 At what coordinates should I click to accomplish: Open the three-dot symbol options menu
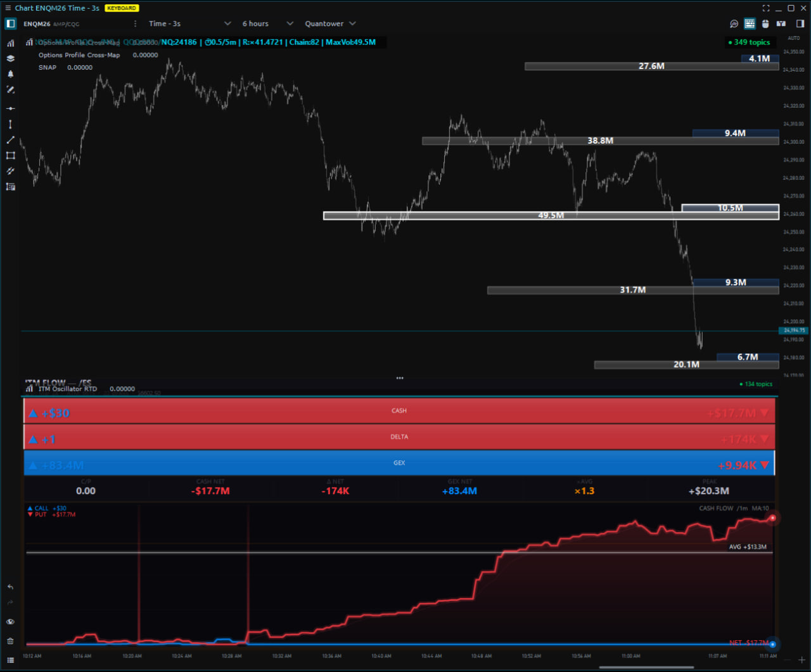point(135,23)
